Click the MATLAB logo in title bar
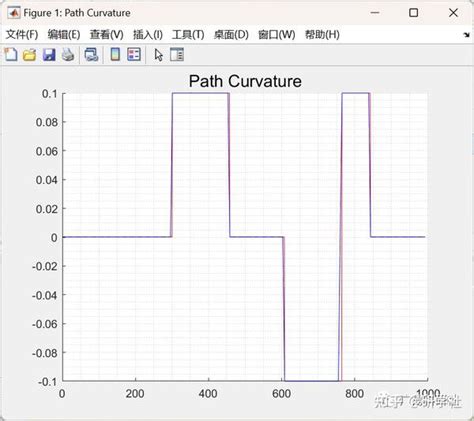This screenshot has height=421, width=474. (14, 13)
